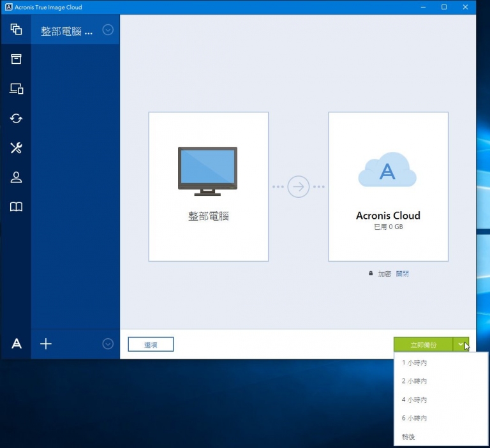Toggle the 立即備份 dropdown arrow
490x448 pixels.
click(461, 345)
